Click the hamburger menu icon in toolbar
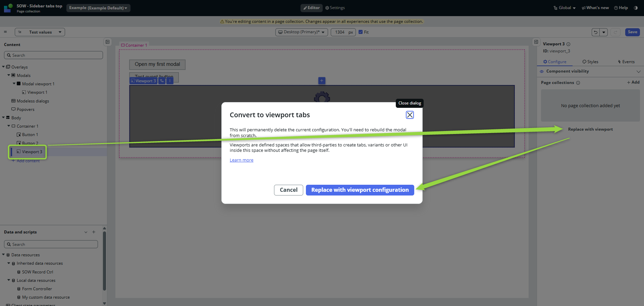Image resolution: width=644 pixels, height=306 pixels. (5, 32)
